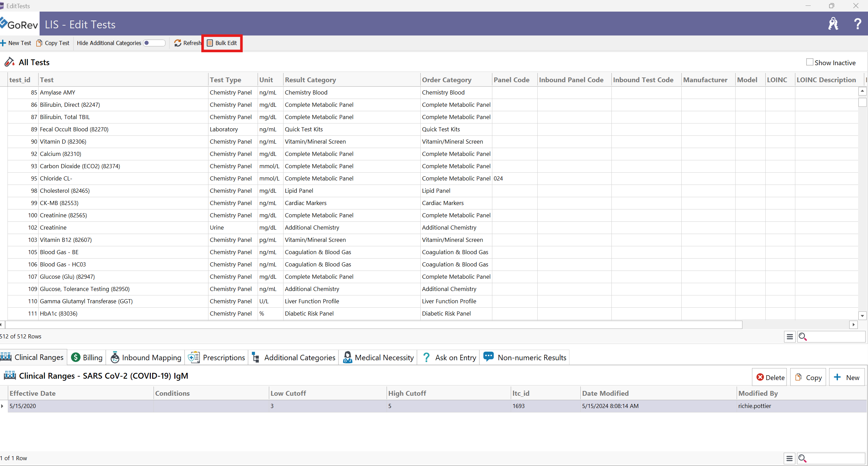Focus the clinical ranges search field
The height and width of the screenshot is (466, 868).
pyautogui.click(x=836, y=458)
